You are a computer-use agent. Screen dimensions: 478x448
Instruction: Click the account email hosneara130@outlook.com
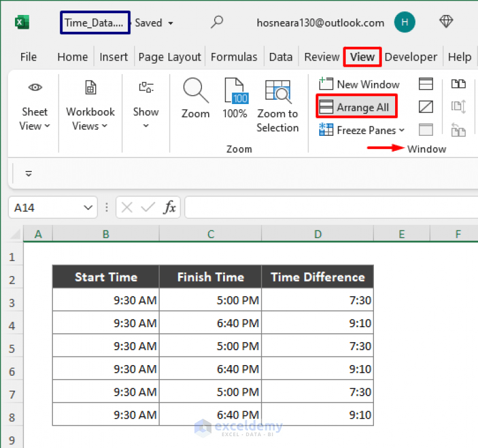click(320, 23)
